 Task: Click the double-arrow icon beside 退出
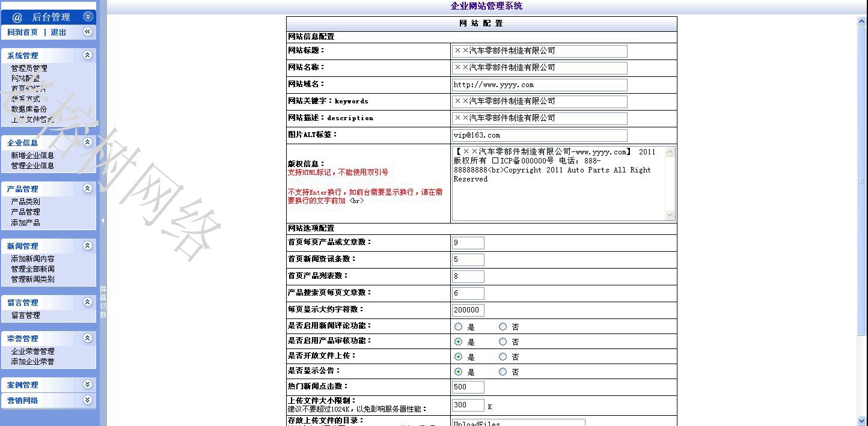pos(88,32)
